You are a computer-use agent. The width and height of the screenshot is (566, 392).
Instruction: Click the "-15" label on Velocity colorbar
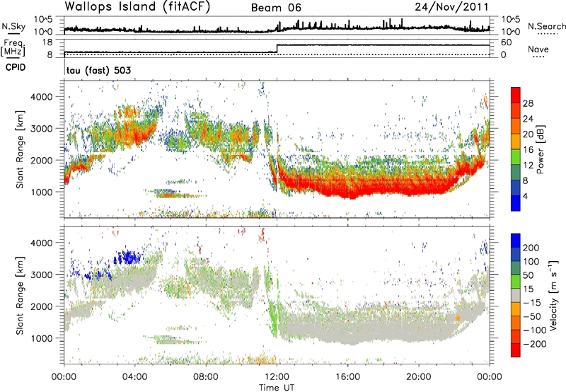pos(532,303)
